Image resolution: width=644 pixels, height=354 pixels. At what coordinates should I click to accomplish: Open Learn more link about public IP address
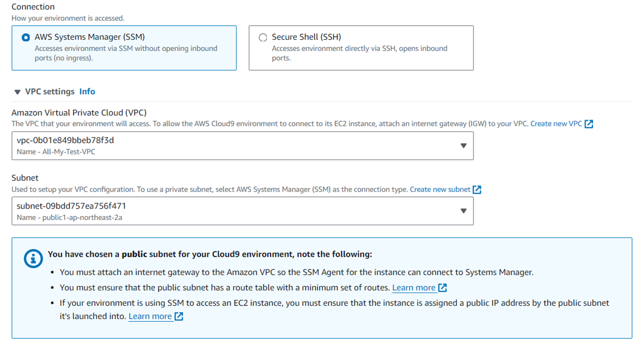click(150, 316)
